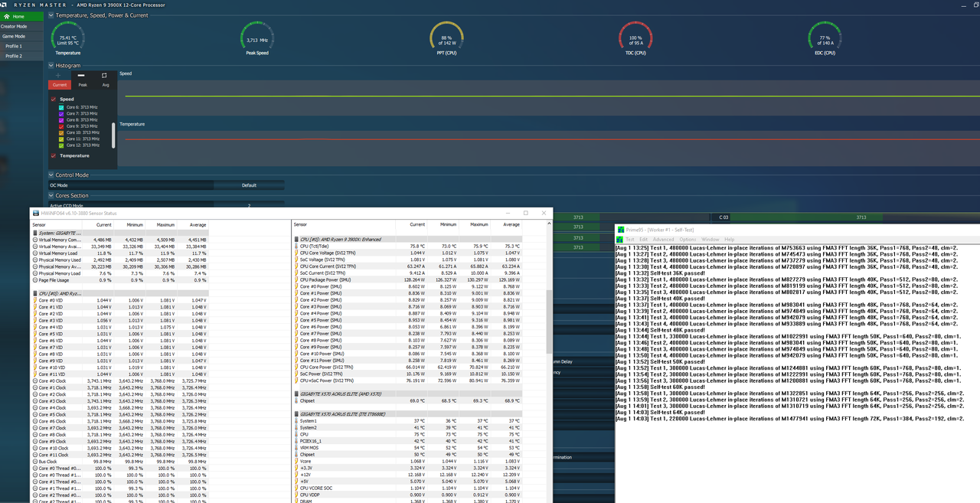Click the Chipset temperature icon under AMD X570

pos(297,400)
